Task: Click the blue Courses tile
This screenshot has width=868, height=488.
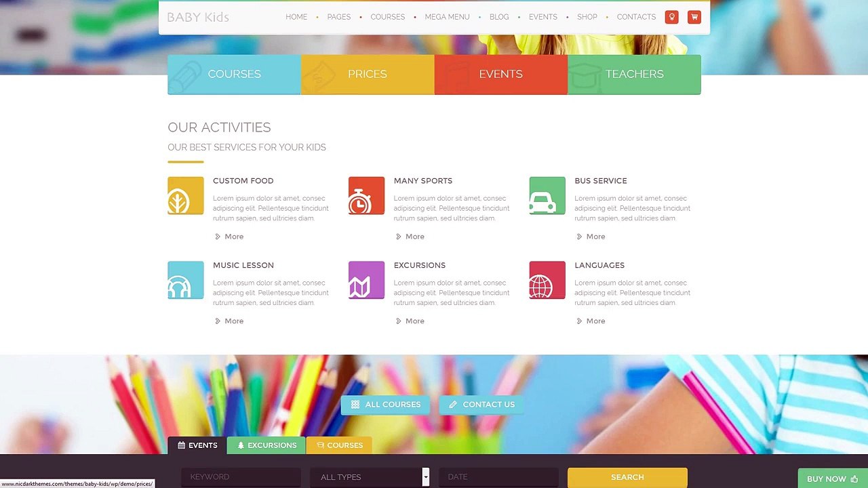Action: point(234,75)
